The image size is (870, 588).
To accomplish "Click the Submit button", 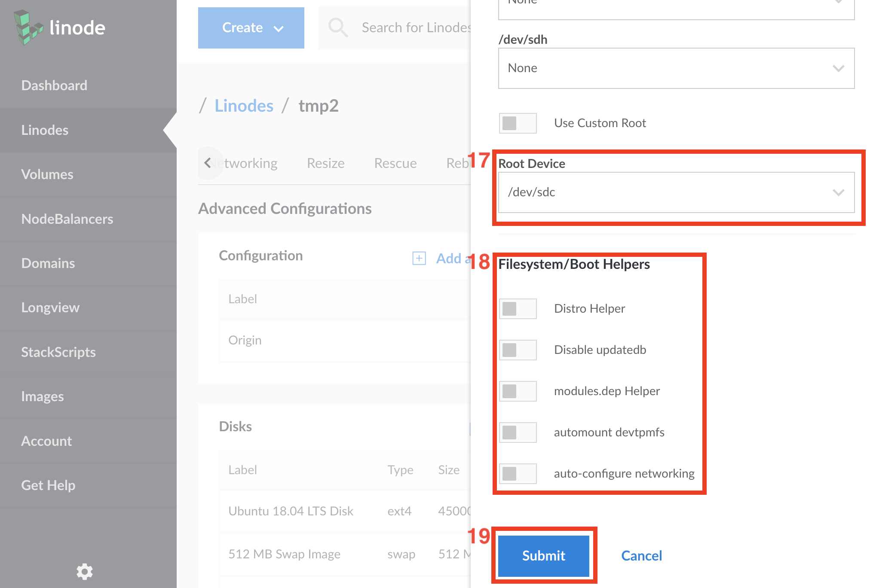I will (544, 556).
